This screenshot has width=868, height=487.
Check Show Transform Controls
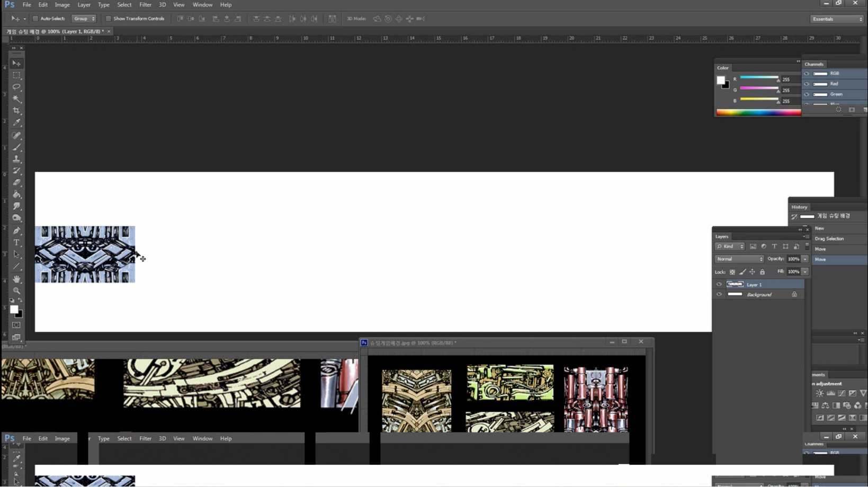109,19
